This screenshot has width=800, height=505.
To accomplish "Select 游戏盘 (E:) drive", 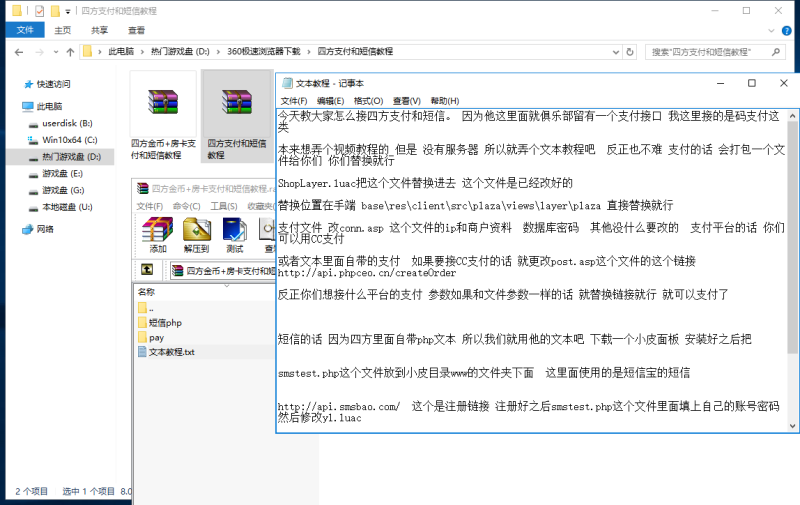I will 62,173.
